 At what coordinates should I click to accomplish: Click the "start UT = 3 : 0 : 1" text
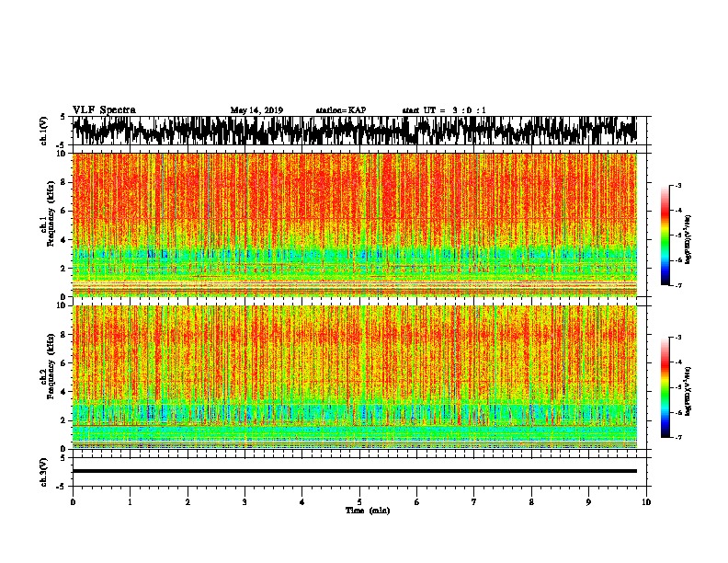point(444,110)
